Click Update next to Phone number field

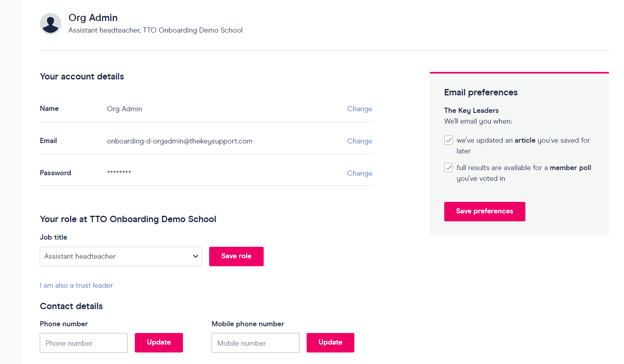tap(159, 343)
